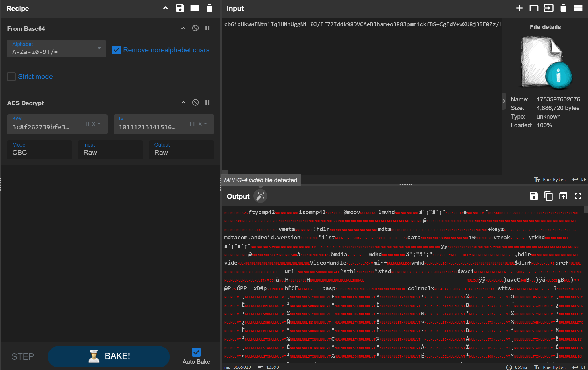This screenshot has height=370, width=588.
Task: Change the Key format HEX dropdown
Action: [x=92, y=124]
